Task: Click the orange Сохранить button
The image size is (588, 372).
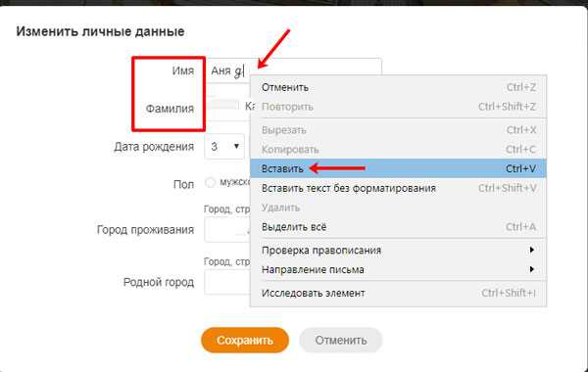Action: [245, 340]
